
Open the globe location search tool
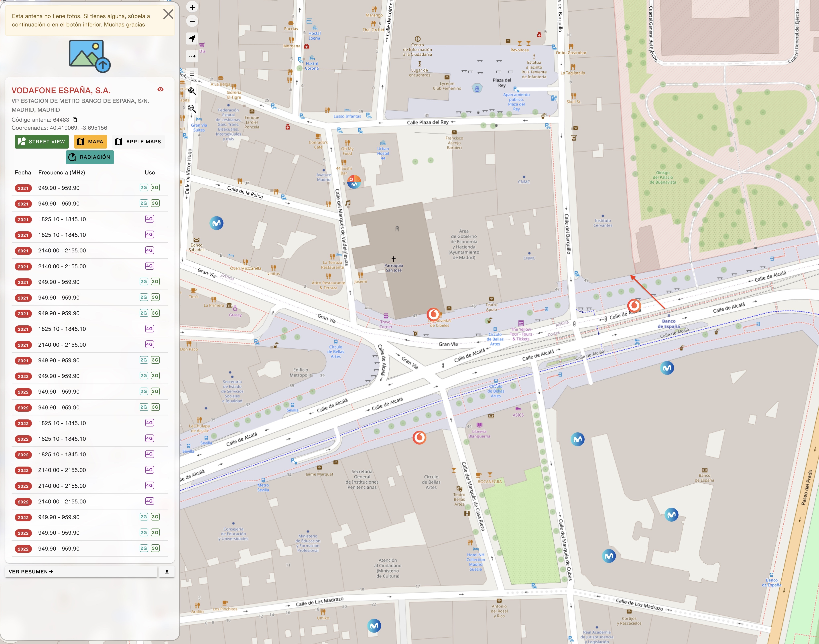[x=192, y=91]
